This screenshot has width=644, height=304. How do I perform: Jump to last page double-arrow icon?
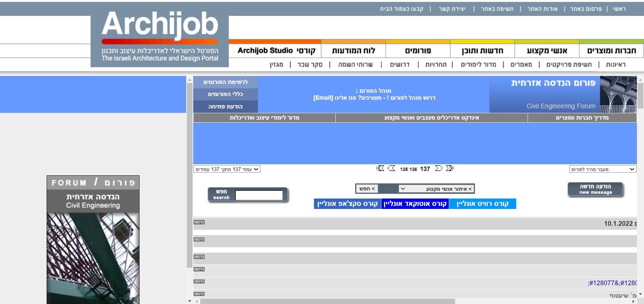pos(450,168)
